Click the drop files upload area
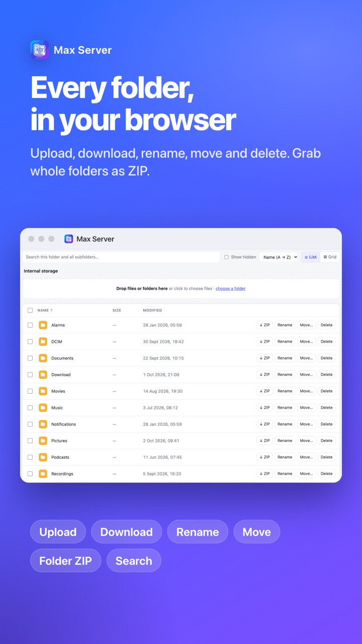The image size is (362, 644). click(181, 289)
